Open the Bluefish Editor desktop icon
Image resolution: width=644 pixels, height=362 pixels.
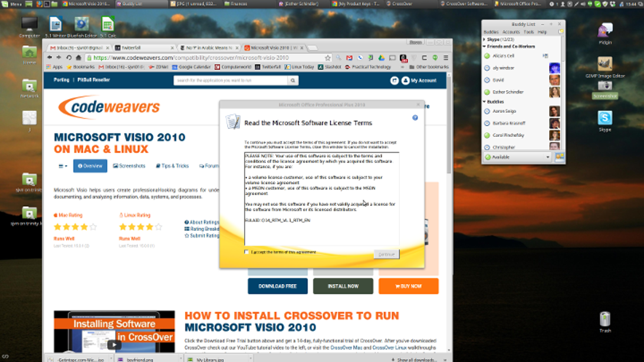82,27
